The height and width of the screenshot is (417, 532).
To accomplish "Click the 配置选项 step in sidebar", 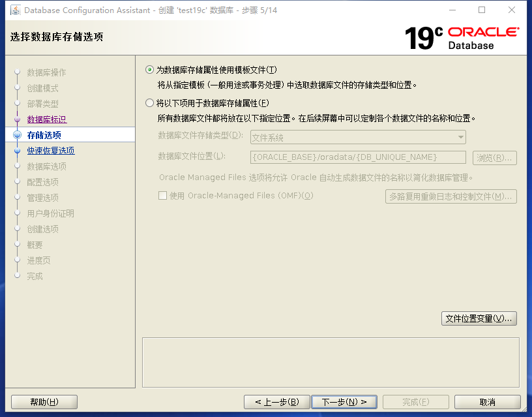I will click(42, 182).
